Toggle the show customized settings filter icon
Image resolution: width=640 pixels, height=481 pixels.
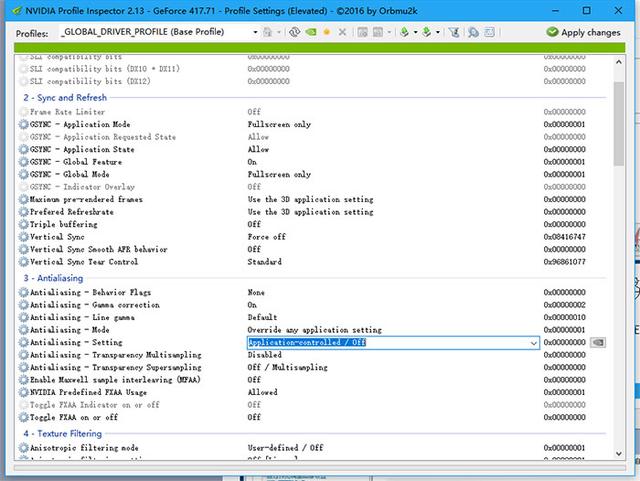pyautogui.click(x=454, y=32)
